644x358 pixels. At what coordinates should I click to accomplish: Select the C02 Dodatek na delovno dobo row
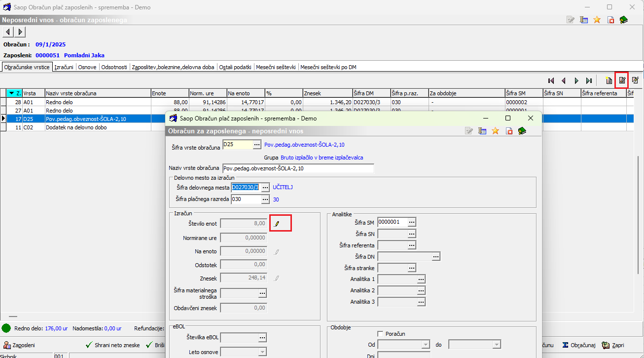click(x=79, y=127)
